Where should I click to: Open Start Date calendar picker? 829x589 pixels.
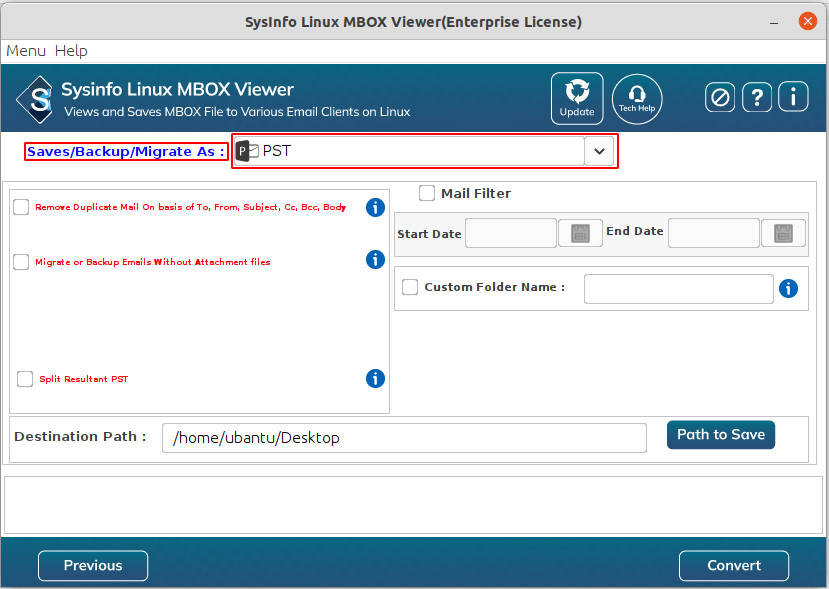tap(581, 233)
